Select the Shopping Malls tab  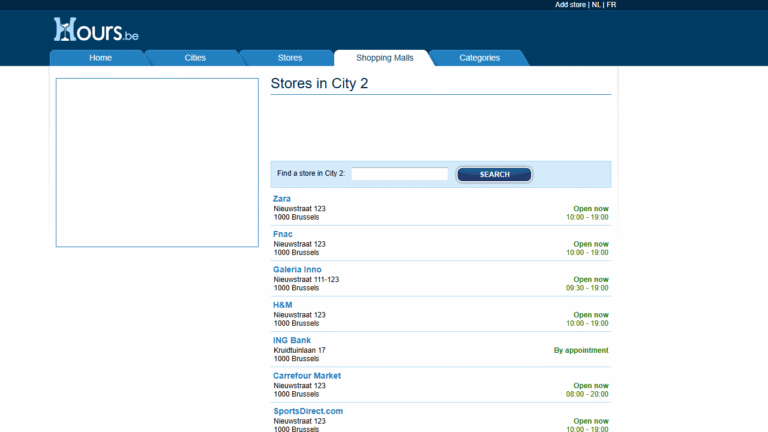(384, 58)
